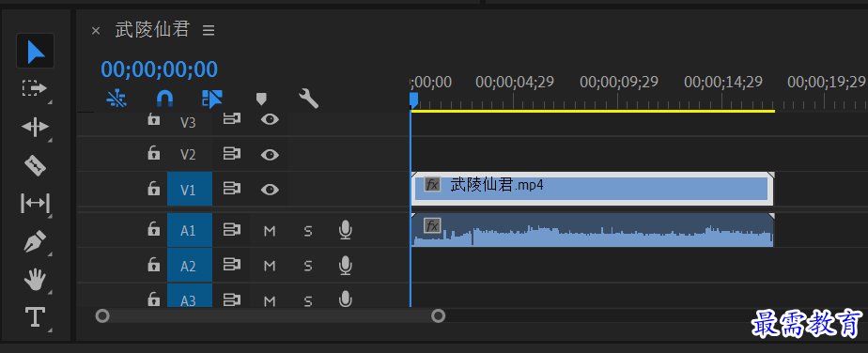Click the blue playhead marker
868x353 pixels.
tap(413, 100)
